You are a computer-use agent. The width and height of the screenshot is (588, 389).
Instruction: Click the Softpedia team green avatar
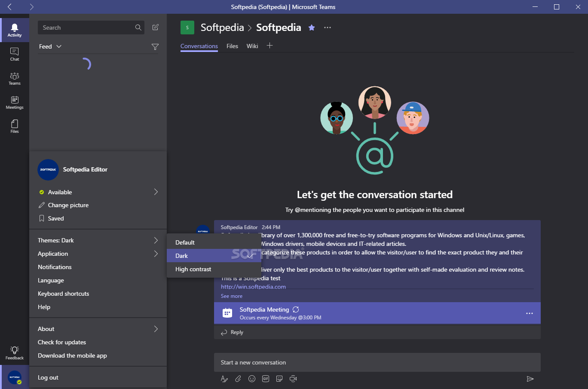point(187,28)
